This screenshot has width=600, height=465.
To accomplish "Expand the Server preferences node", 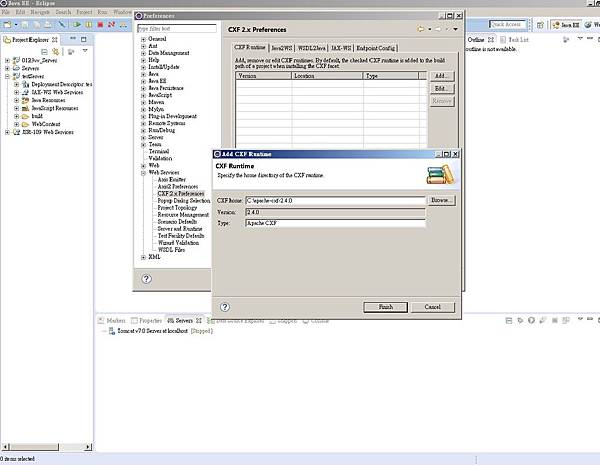I will coord(143,137).
